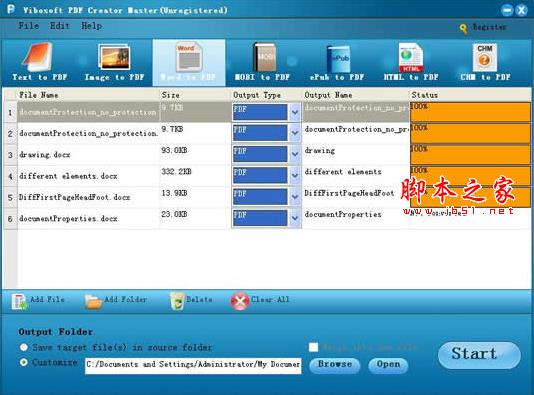Click the File Name column header
The image size is (534, 395).
pyautogui.click(x=88, y=95)
